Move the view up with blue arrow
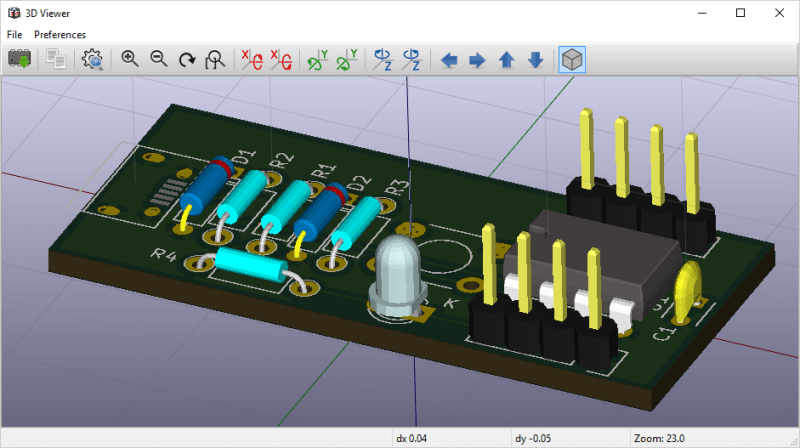 [506, 60]
